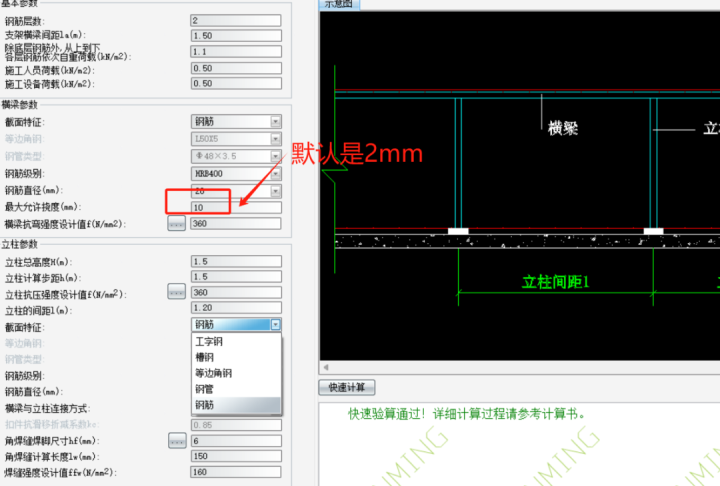The width and height of the screenshot is (720, 486).
Task: Click the 支架横梁间距la field showing 1.50
Action: coord(236,36)
